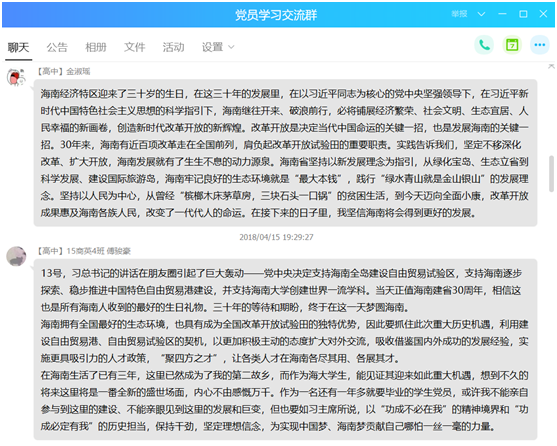Viewport: 557px width, 446px height.
Task: Click the first sender's cartoon avatar
Action: click(x=16, y=77)
